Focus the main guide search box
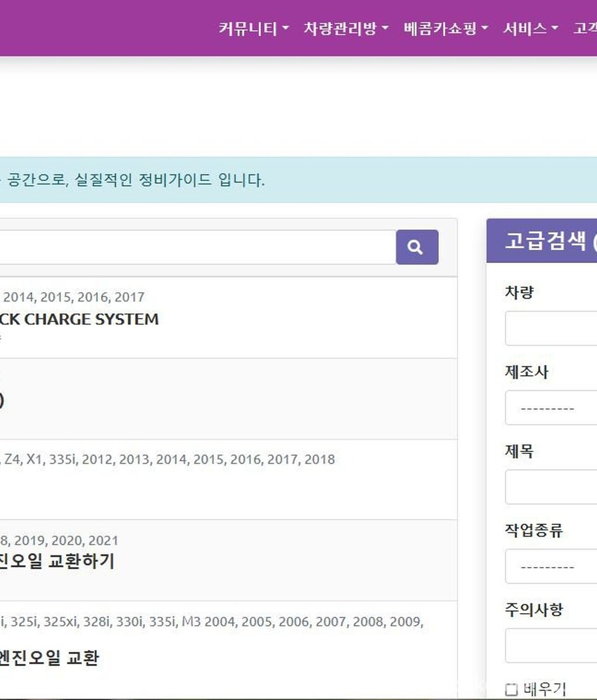 [192, 247]
